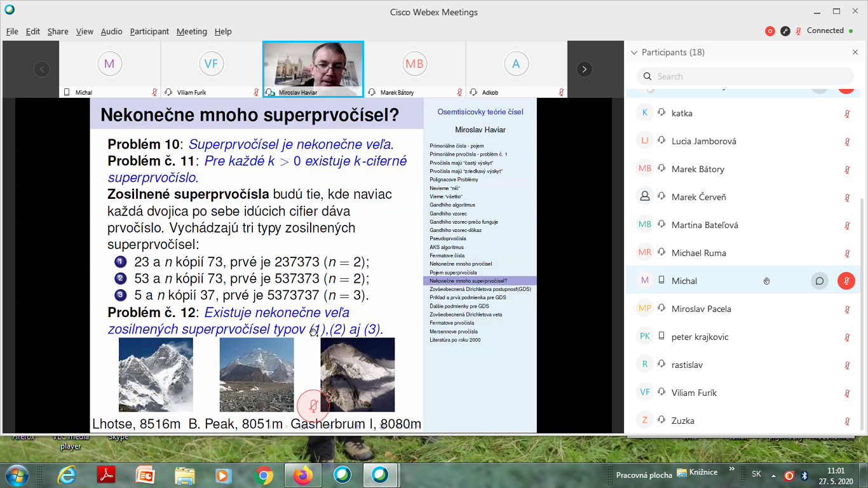Click the 'Connected' status text
Viewport: 868px width, 488px height.
click(x=825, y=30)
